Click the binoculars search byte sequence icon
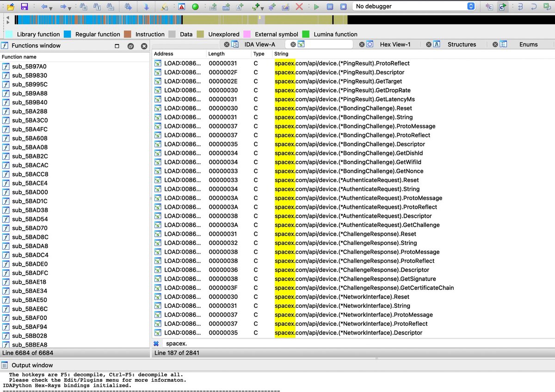This screenshot has width=555, height=392. (111, 6)
